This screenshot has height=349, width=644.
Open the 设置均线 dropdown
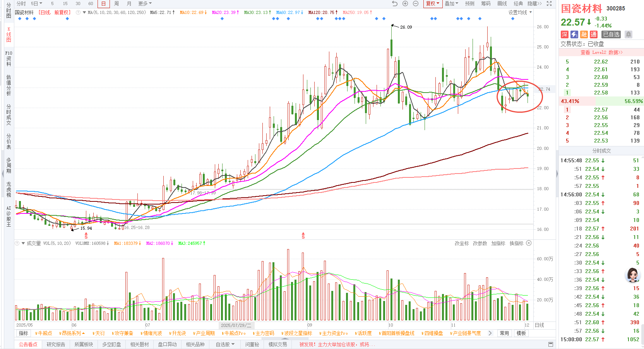coord(520,12)
